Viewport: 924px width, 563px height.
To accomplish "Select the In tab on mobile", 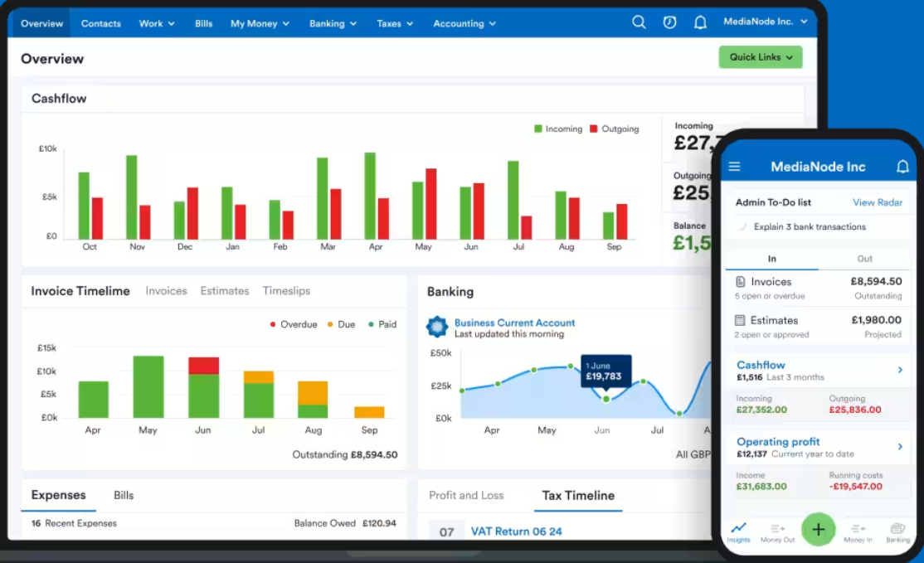I will [772, 259].
